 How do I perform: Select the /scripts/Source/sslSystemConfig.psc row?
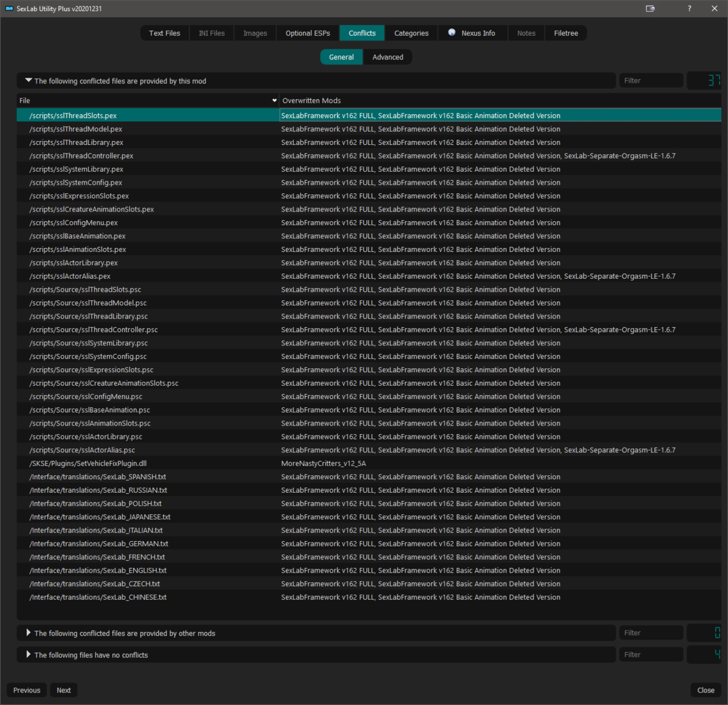tap(369, 356)
